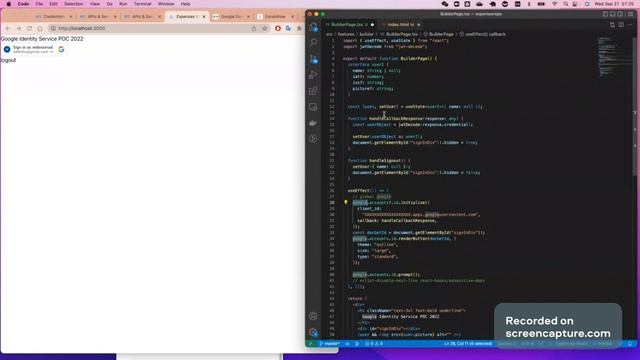640x360 pixels.
Task: Switch to the Credentials browser tab
Action: pos(53,17)
